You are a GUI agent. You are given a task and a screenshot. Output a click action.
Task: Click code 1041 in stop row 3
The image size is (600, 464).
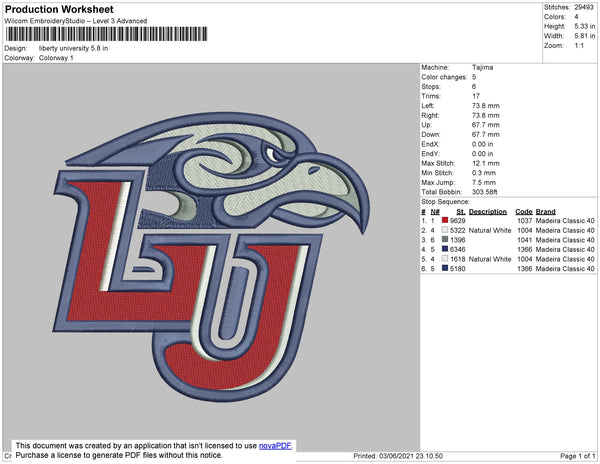tap(525, 240)
